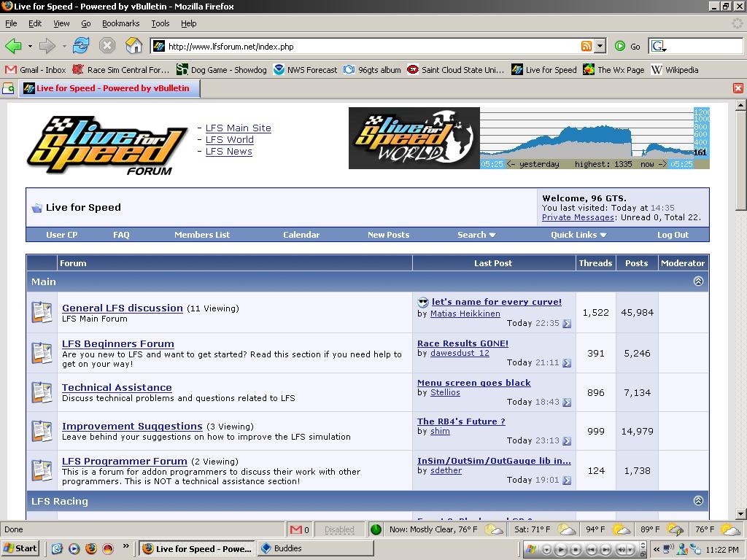Open the Back button history dropdown arrow
Viewport: 747px width, 560px height.
(x=30, y=46)
